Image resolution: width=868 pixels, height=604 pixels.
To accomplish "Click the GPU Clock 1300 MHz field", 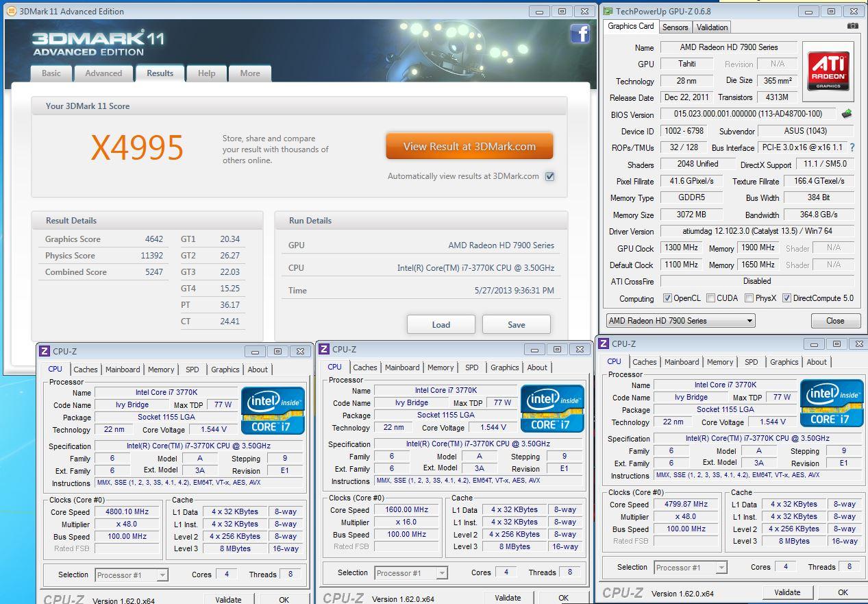I will [x=683, y=248].
